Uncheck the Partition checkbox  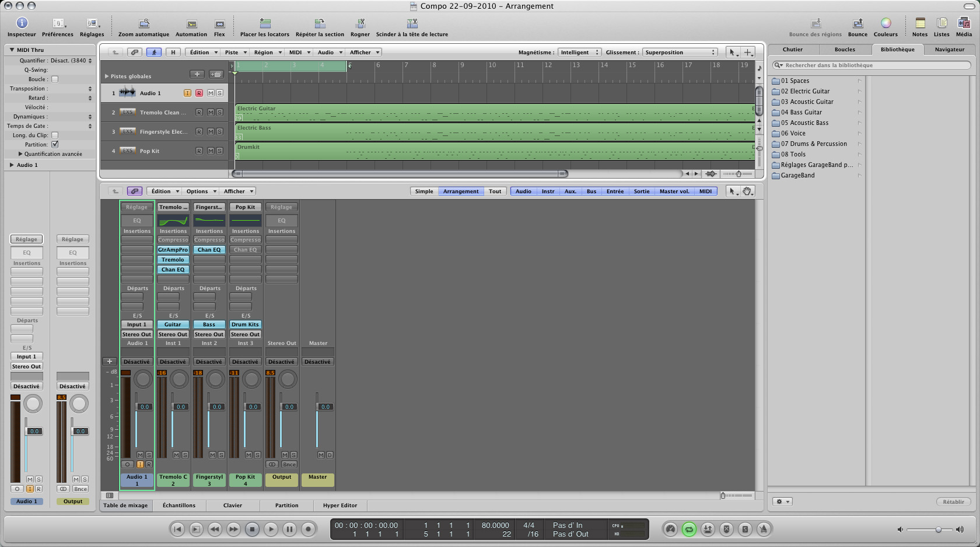coord(55,144)
